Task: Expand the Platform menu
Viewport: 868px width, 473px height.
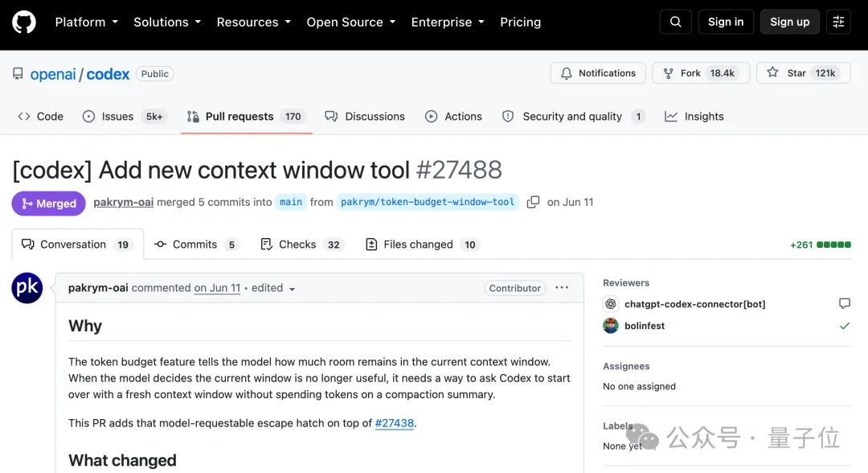Action: click(x=86, y=23)
